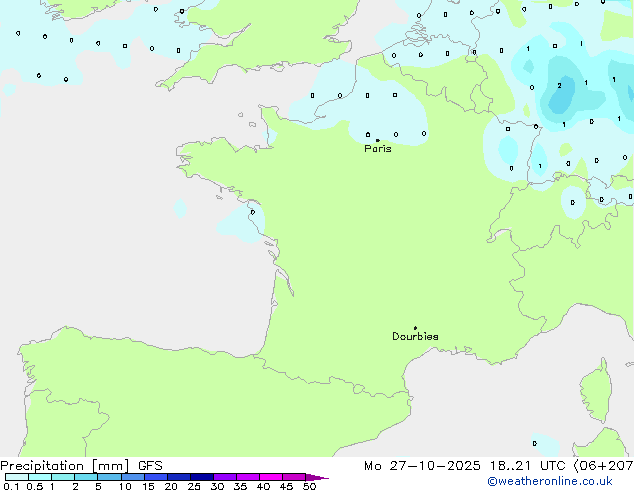Pick the 2–5 mm legend swatch

tap(86, 477)
